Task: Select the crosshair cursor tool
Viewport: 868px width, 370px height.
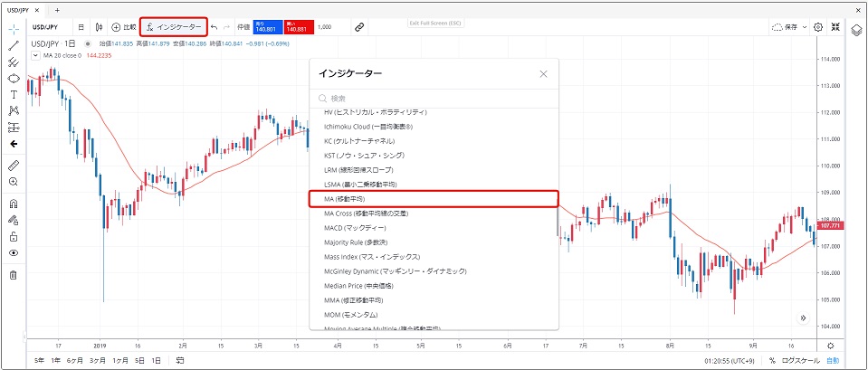Action: 14,28
